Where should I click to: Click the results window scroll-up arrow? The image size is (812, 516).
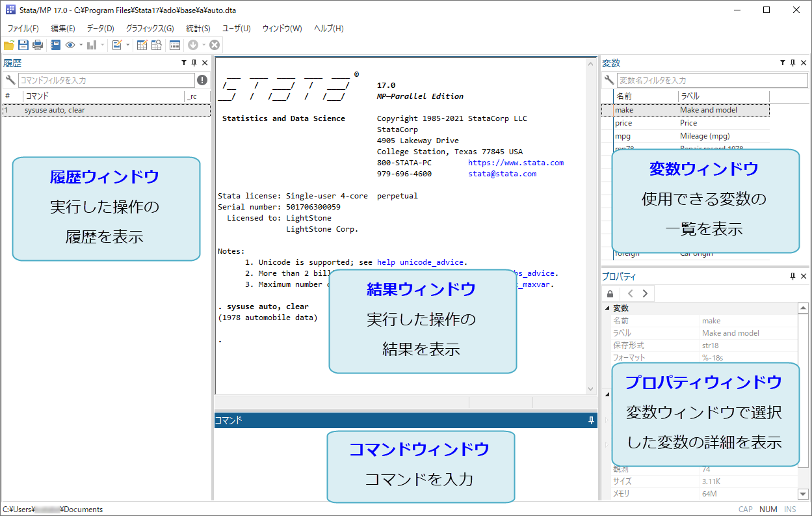coord(591,63)
